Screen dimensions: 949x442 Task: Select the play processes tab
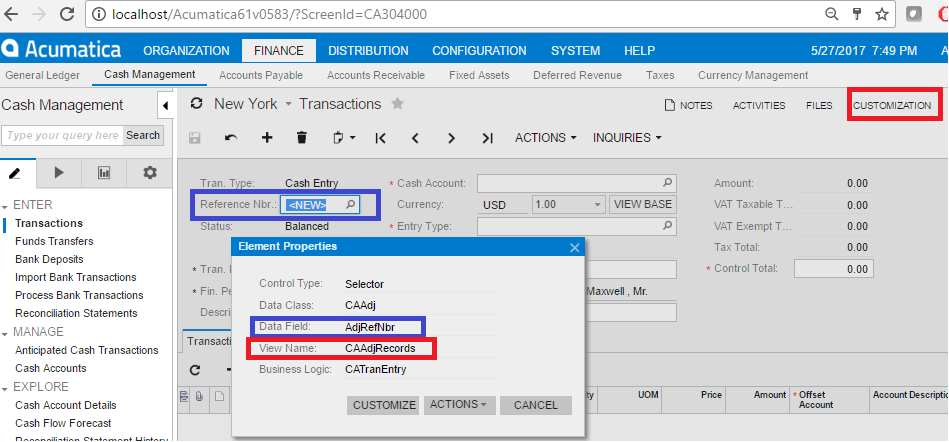coord(59,173)
